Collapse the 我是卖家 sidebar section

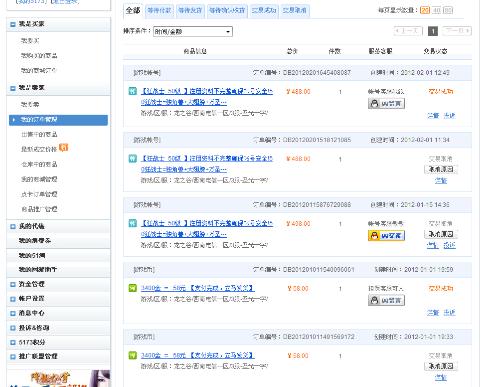[x=13, y=88]
